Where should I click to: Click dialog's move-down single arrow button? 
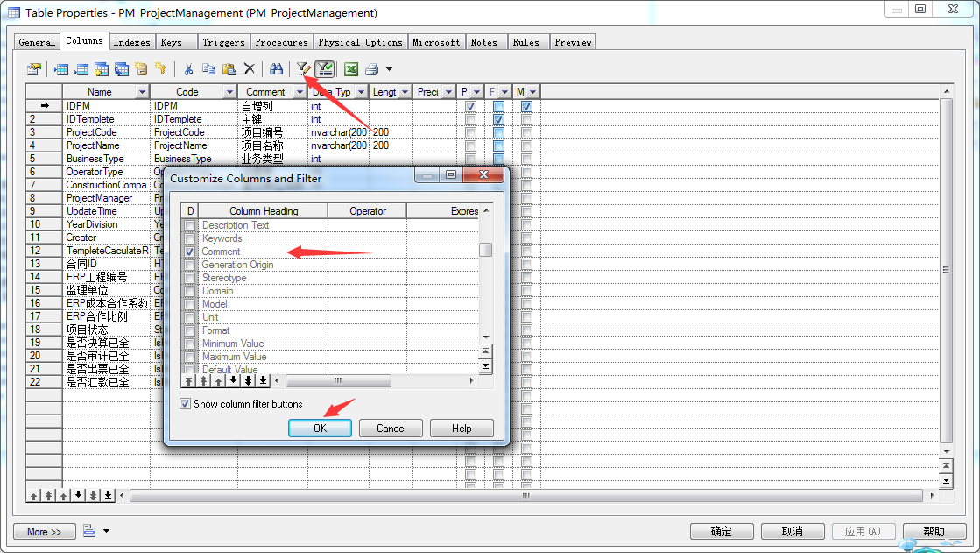click(233, 380)
